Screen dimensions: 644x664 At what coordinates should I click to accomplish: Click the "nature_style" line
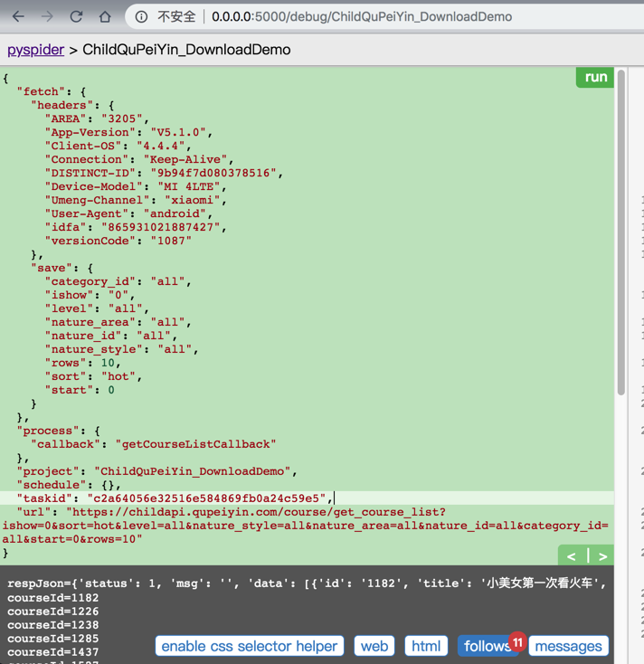[x=121, y=349]
